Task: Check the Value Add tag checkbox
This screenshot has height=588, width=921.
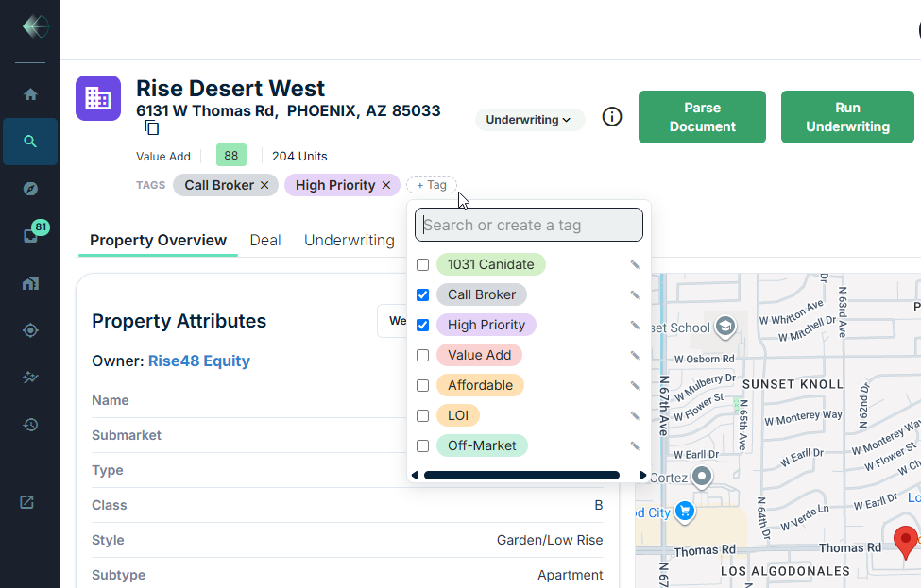Action: [x=423, y=355]
